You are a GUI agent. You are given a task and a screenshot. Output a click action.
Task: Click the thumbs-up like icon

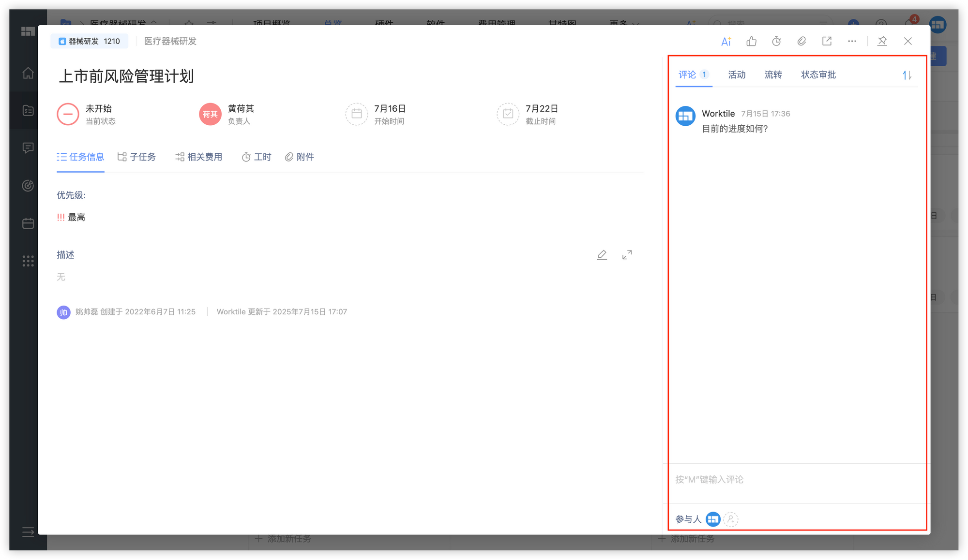click(x=751, y=42)
